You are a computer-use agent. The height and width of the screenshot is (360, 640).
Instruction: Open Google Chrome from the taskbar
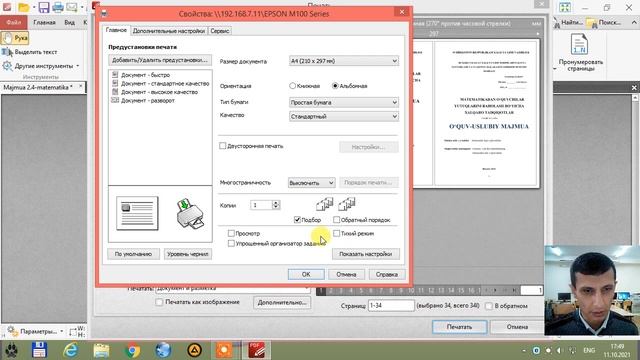click(x=132, y=350)
